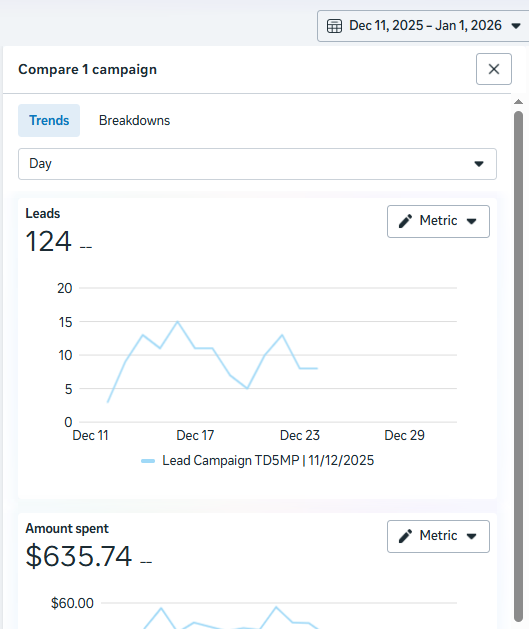Click the pencil icon in the Amount spent Metric button
This screenshot has height=629, width=529.
pyautogui.click(x=405, y=536)
